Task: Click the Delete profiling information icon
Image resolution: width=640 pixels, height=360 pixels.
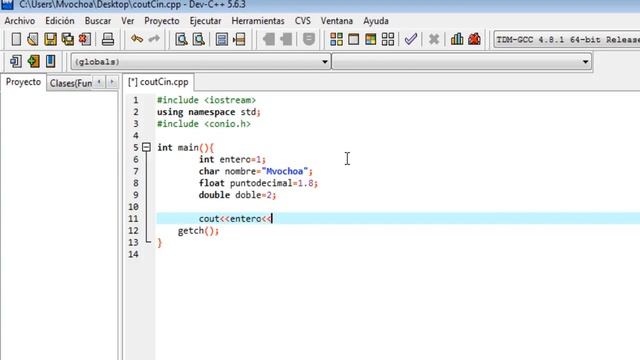Action: tap(474, 39)
